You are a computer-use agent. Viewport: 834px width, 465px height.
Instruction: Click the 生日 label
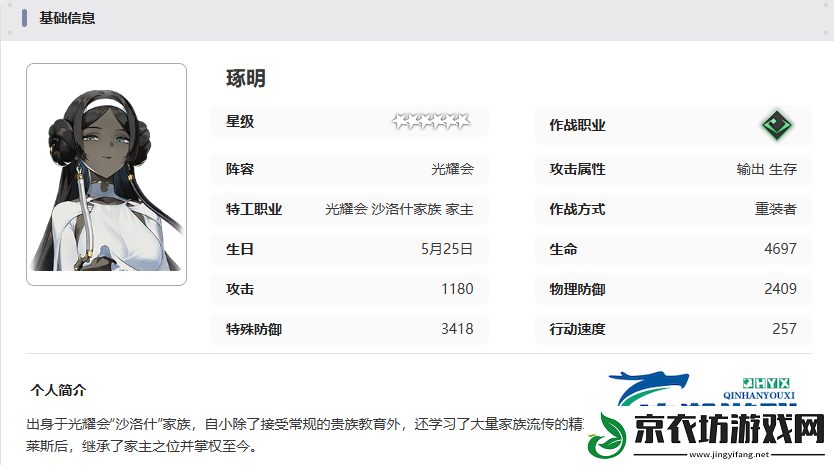pos(240,249)
